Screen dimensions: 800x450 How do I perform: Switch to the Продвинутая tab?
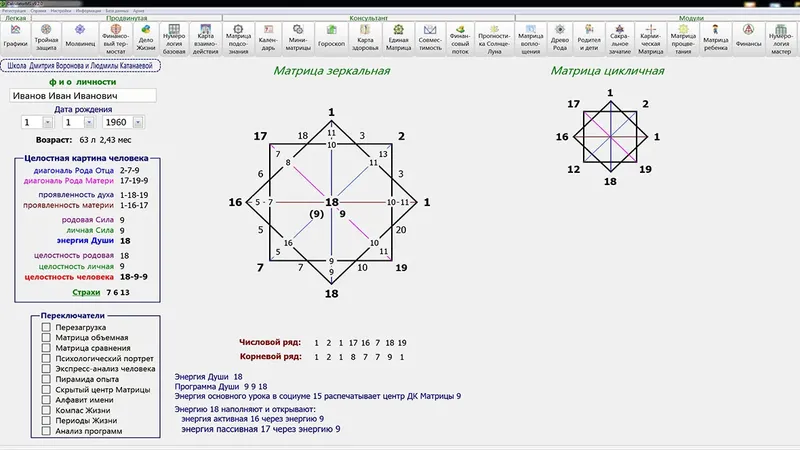(127, 18)
